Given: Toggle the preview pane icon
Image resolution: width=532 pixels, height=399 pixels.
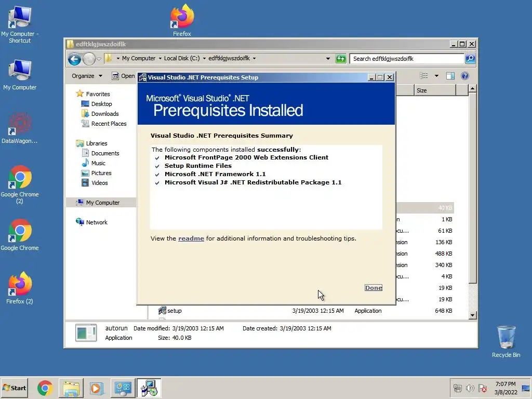Looking at the screenshot, I should (450, 76).
